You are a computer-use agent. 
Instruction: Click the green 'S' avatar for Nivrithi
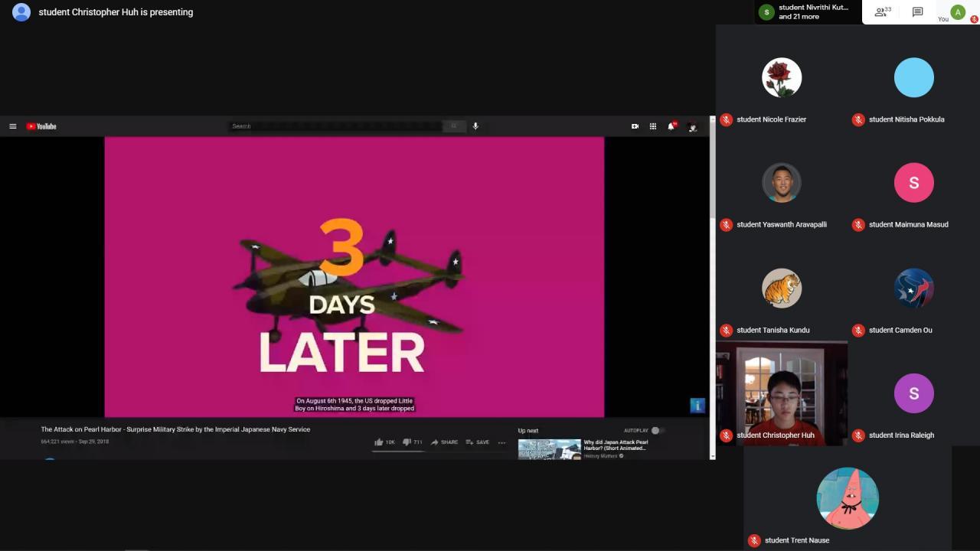tap(766, 12)
